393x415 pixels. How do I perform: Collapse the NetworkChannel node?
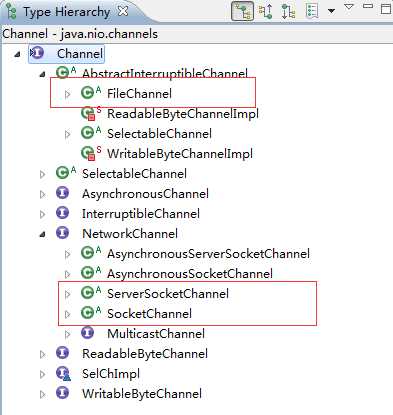tap(42, 235)
